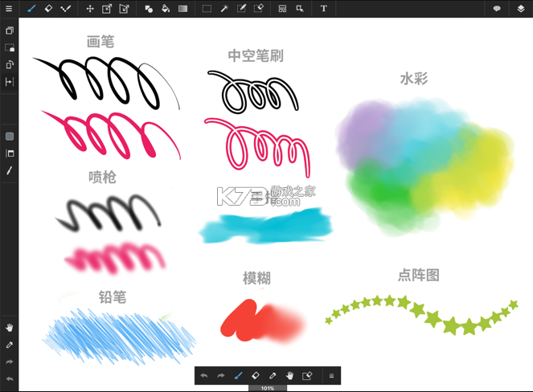Image resolution: width=533 pixels, height=392 pixels.
Task: Select the magic wand tool
Action: 224,9
